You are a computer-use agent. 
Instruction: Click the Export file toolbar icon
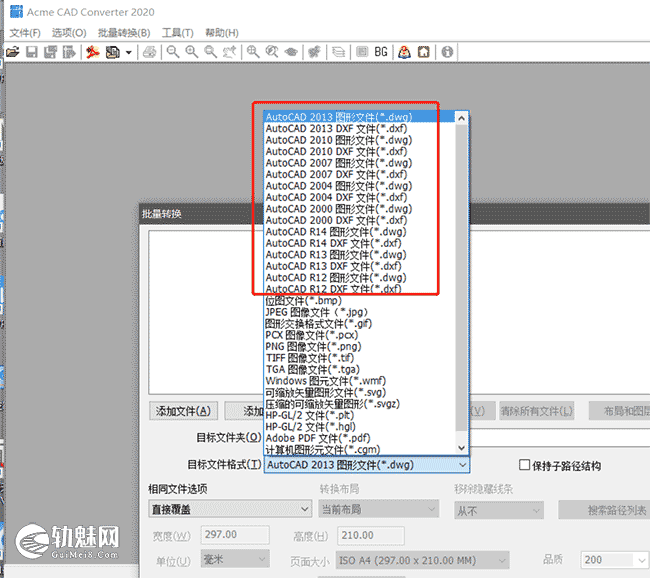pos(69,52)
